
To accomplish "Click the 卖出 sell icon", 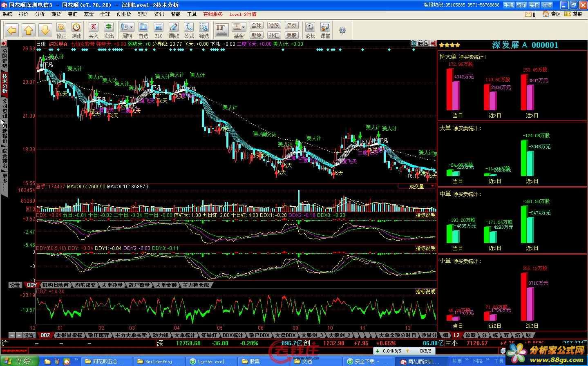I will click(x=109, y=30).
